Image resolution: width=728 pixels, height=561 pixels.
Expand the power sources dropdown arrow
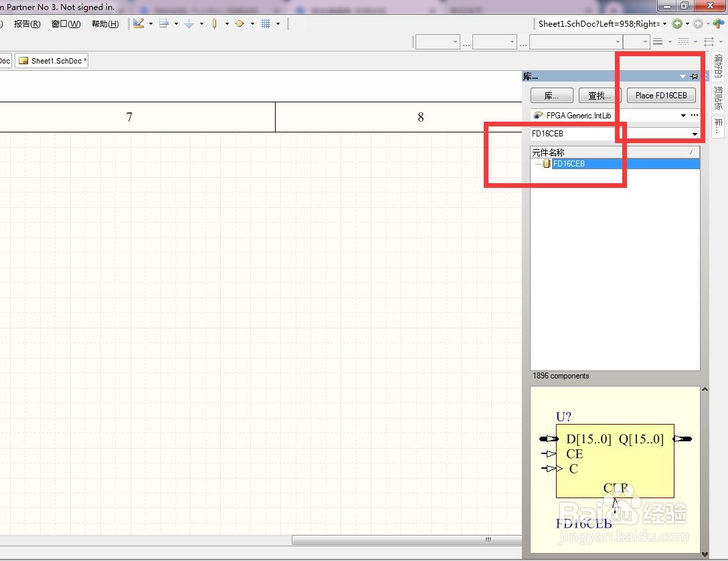[201, 23]
